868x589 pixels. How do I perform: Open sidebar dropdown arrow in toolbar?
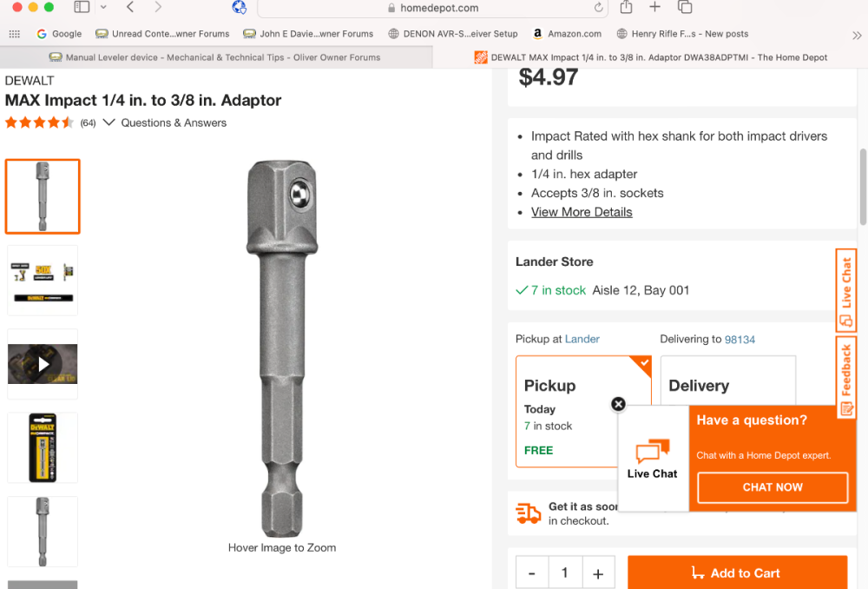pos(103,7)
